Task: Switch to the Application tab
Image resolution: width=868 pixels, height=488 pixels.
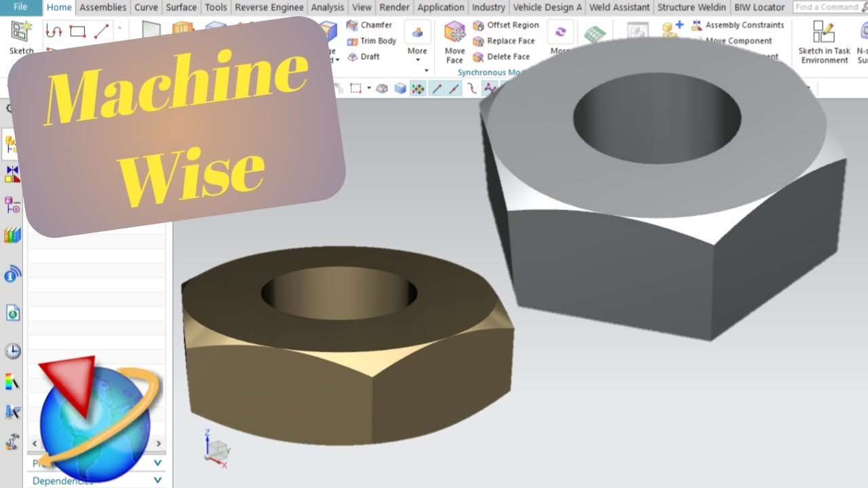Action: 441,7
